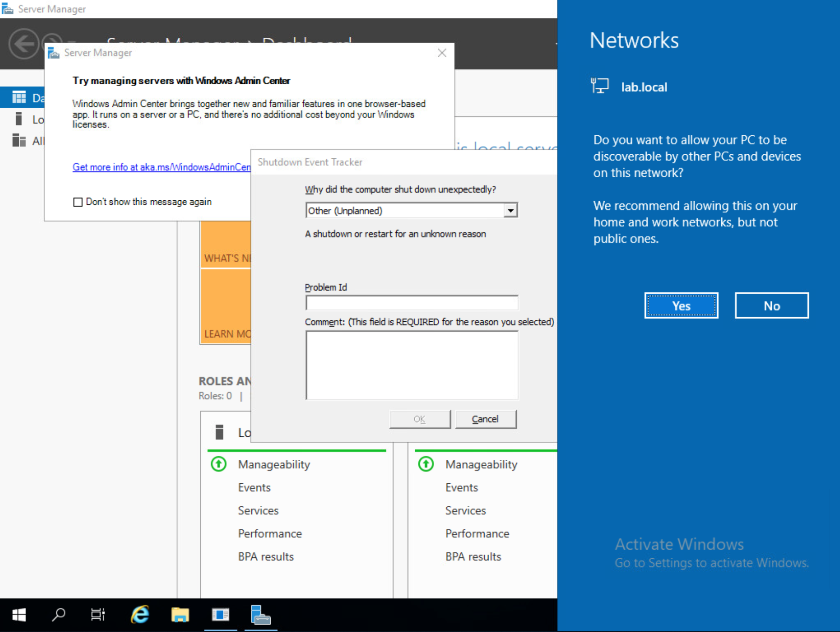Viewport: 840px width, 632px height.
Task: Open BPA results in right server tile
Action: click(473, 557)
